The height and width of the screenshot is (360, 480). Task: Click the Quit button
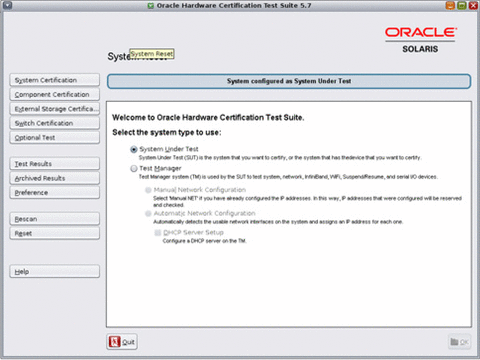(x=122, y=342)
